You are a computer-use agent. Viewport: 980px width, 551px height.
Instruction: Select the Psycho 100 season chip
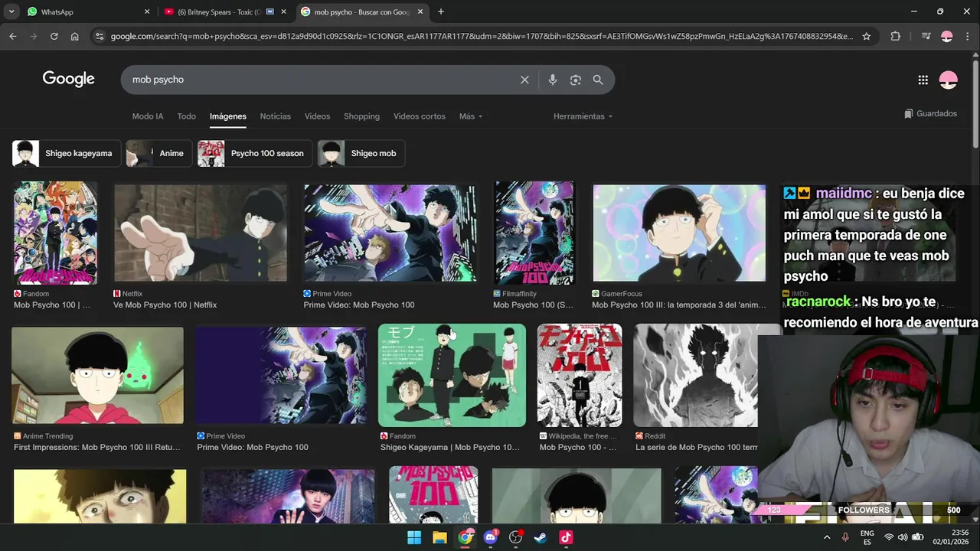click(x=254, y=153)
